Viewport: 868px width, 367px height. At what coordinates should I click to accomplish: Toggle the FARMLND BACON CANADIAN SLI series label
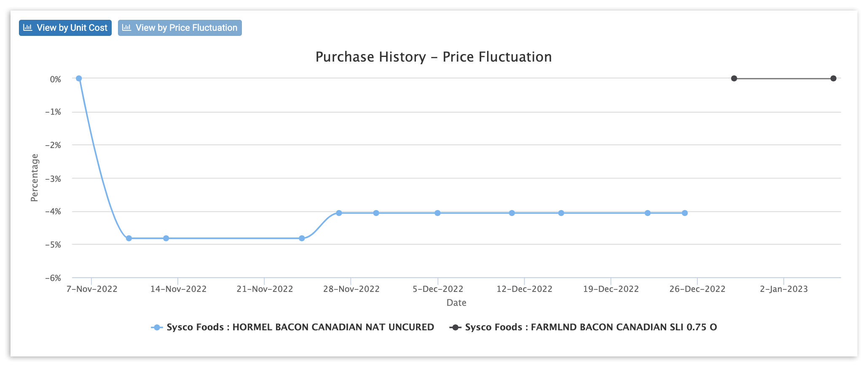591,327
